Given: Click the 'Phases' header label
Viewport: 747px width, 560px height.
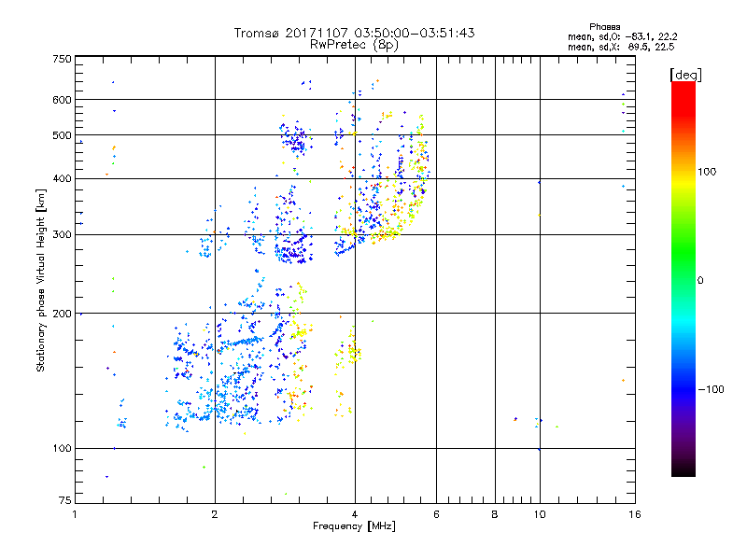Looking at the screenshot, I should [604, 27].
